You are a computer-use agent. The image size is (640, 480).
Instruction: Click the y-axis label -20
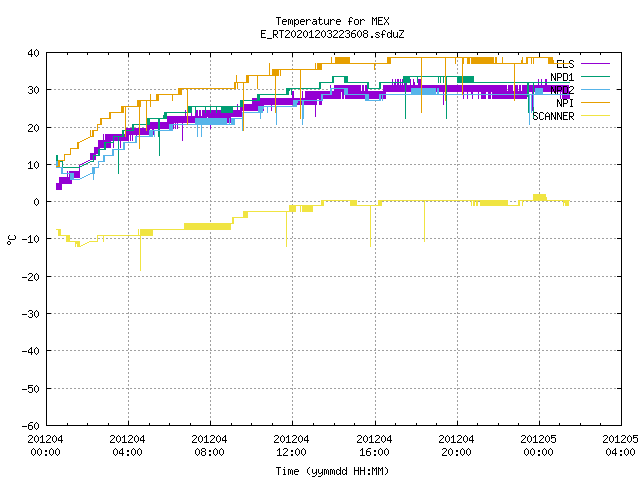(31, 277)
